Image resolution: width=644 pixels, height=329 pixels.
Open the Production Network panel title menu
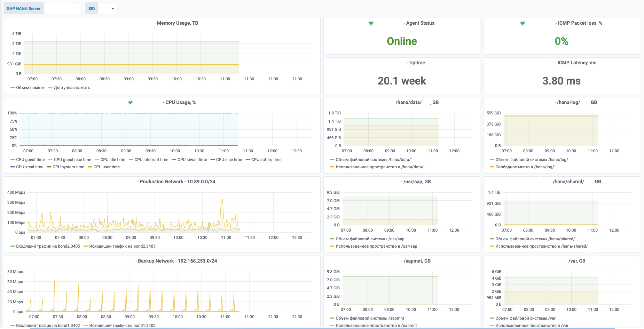(177, 182)
